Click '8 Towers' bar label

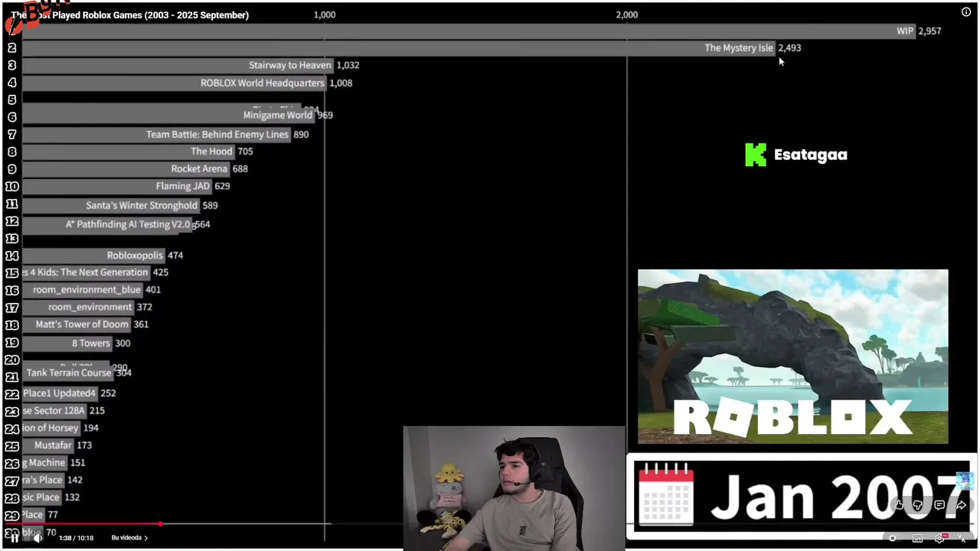pos(91,343)
